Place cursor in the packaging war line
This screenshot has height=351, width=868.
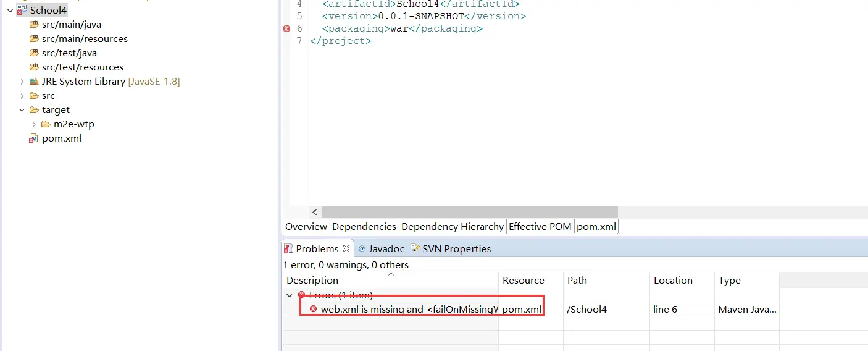(x=402, y=28)
